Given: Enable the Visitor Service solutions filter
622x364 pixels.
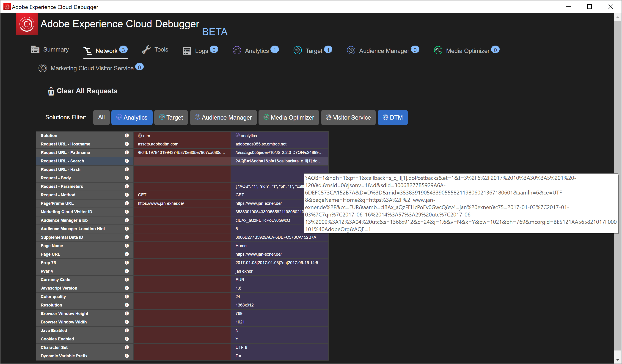Looking at the screenshot, I should coord(348,118).
